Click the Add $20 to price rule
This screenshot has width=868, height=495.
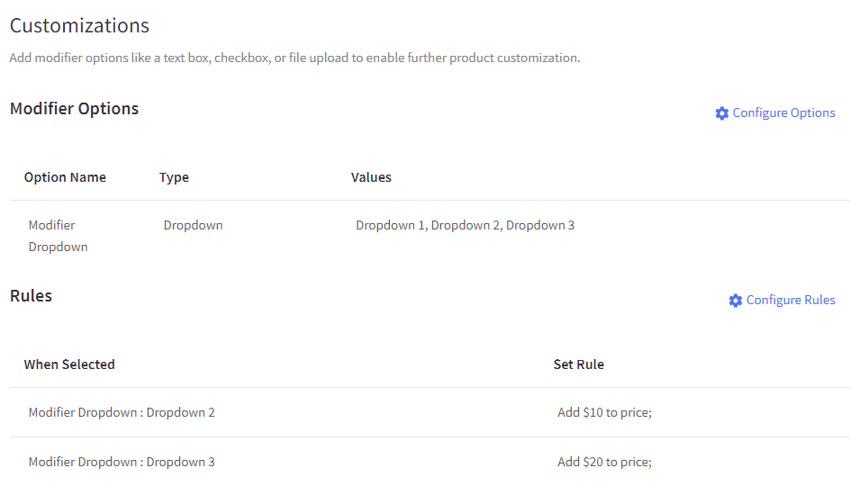tap(604, 462)
